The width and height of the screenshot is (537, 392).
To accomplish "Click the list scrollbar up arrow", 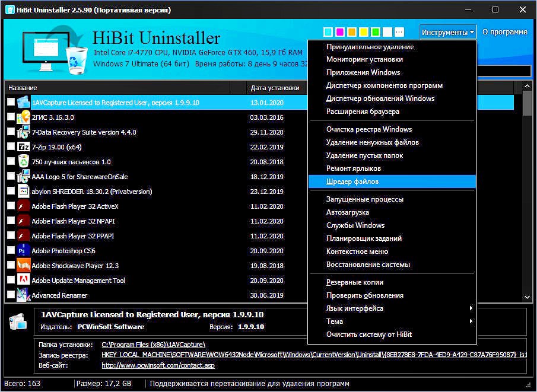I will point(527,86).
